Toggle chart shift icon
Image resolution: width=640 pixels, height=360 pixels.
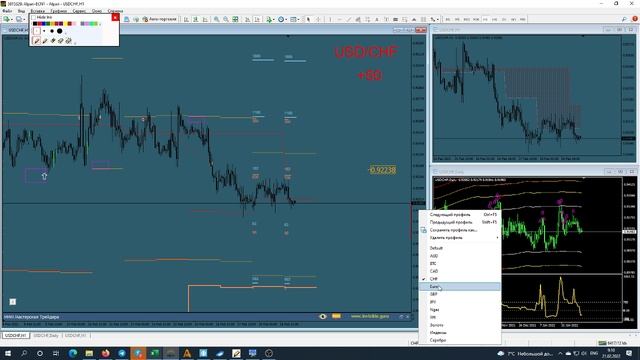pyautogui.click(x=257, y=19)
